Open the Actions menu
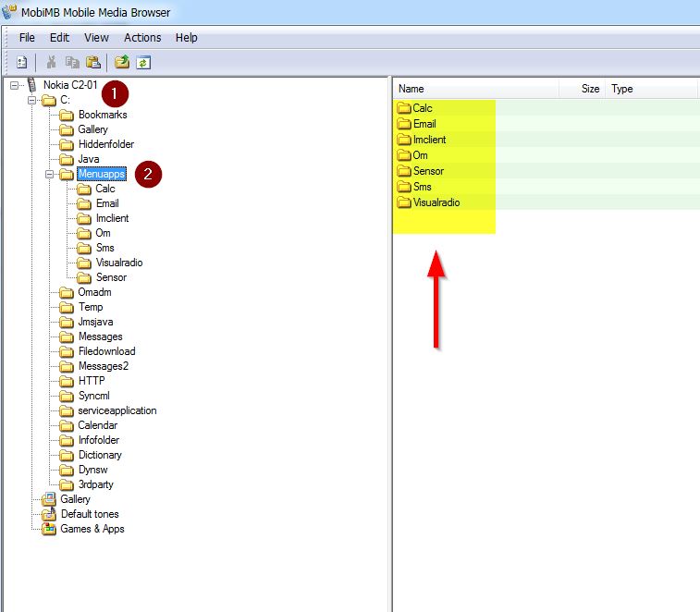The width and height of the screenshot is (700, 612). [142, 38]
